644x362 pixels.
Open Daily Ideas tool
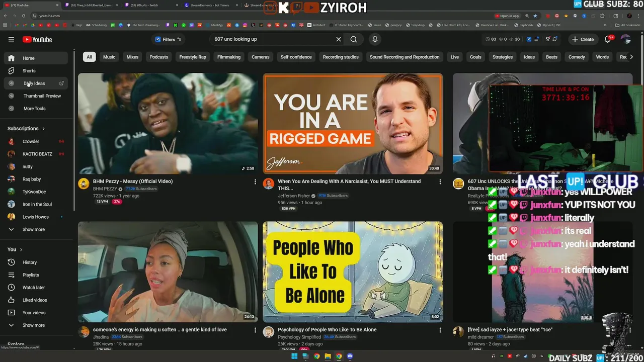[36, 83]
